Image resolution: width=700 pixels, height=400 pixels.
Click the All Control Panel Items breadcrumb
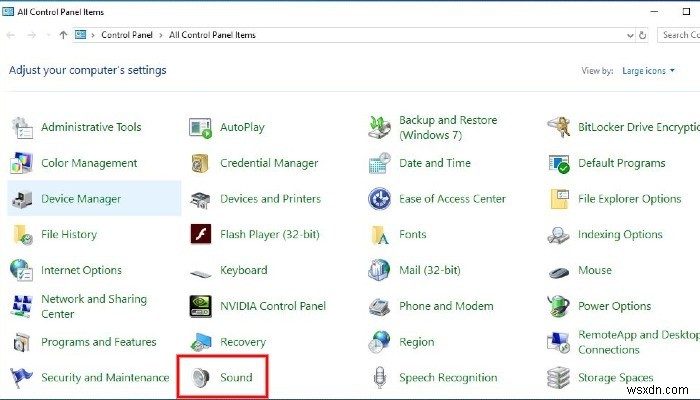212,35
